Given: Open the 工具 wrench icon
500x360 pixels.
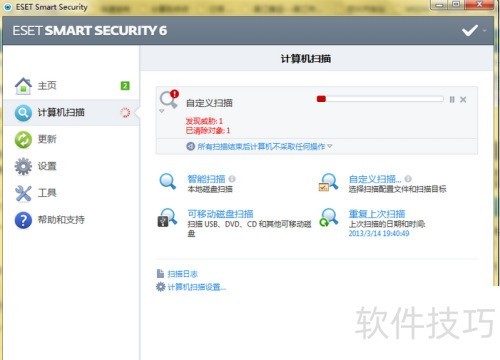Looking at the screenshot, I should (x=23, y=193).
